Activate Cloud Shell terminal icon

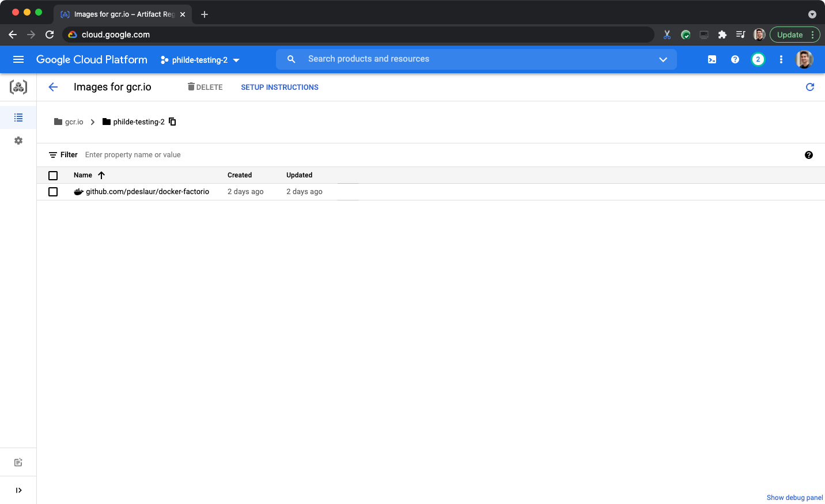pos(712,59)
